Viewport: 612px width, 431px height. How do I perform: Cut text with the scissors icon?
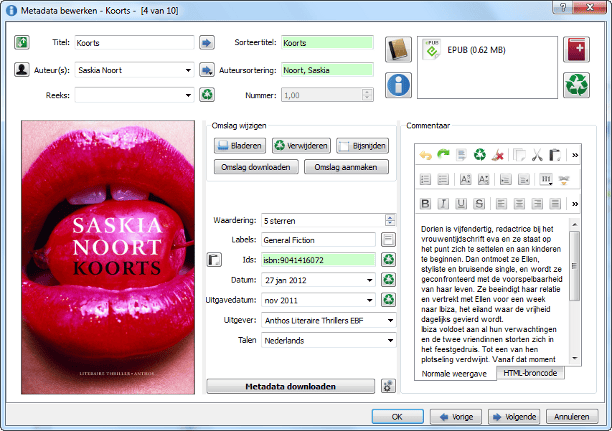pos(537,155)
